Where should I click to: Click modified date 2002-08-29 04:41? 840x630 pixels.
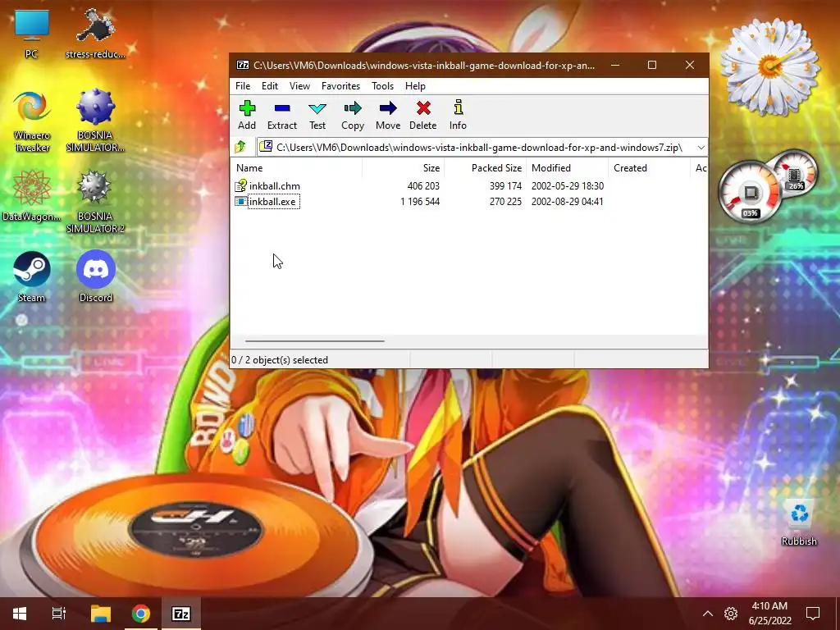(568, 202)
